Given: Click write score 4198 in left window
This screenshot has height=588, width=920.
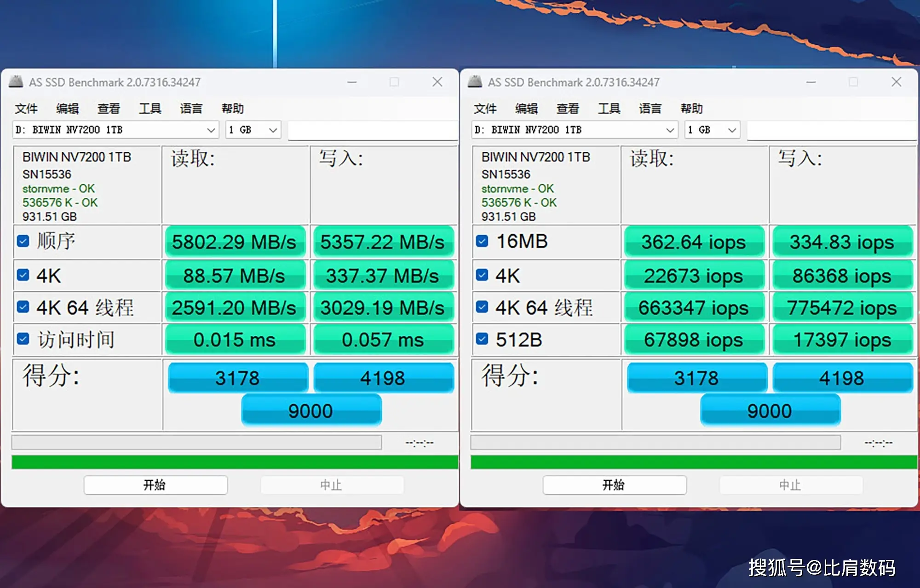Looking at the screenshot, I should tap(383, 378).
